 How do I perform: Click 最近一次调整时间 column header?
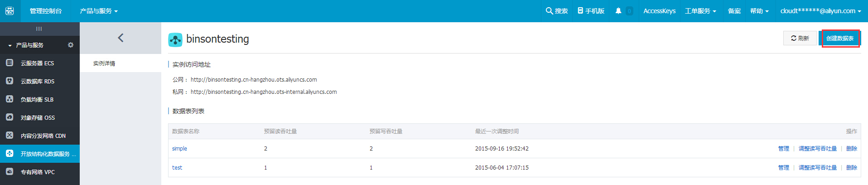coord(497,131)
